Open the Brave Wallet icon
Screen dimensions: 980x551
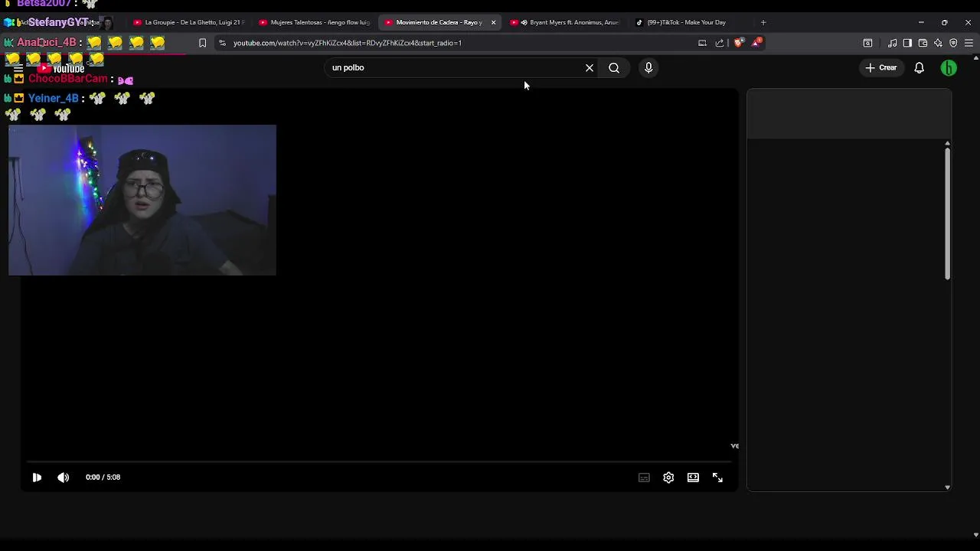click(923, 43)
